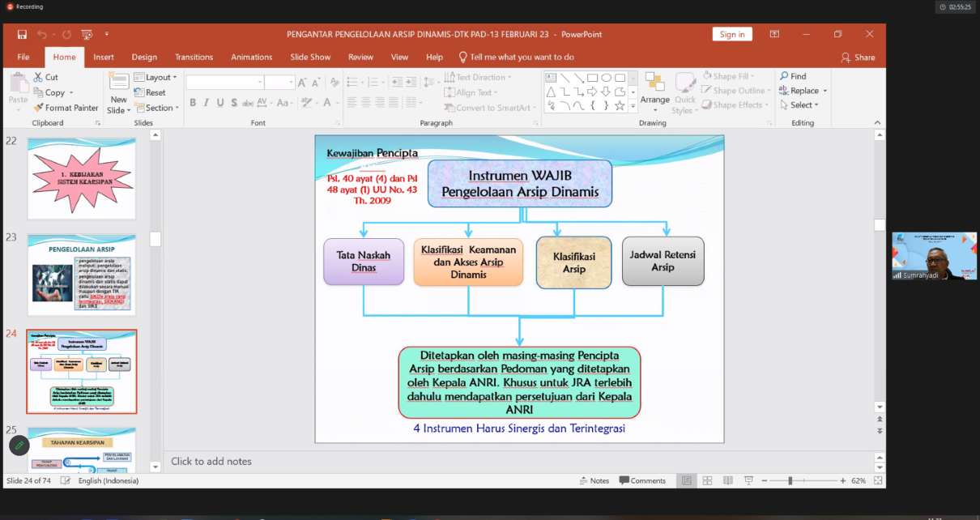
Task: Start slideshow from the Quick Access Toolbar
Action: click(87, 35)
